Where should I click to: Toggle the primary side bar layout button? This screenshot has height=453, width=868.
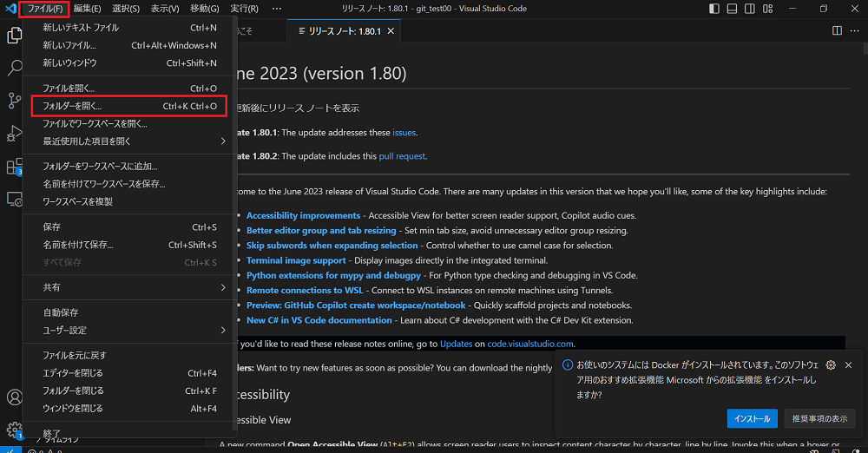pyautogui.click(x=714, y=9)
